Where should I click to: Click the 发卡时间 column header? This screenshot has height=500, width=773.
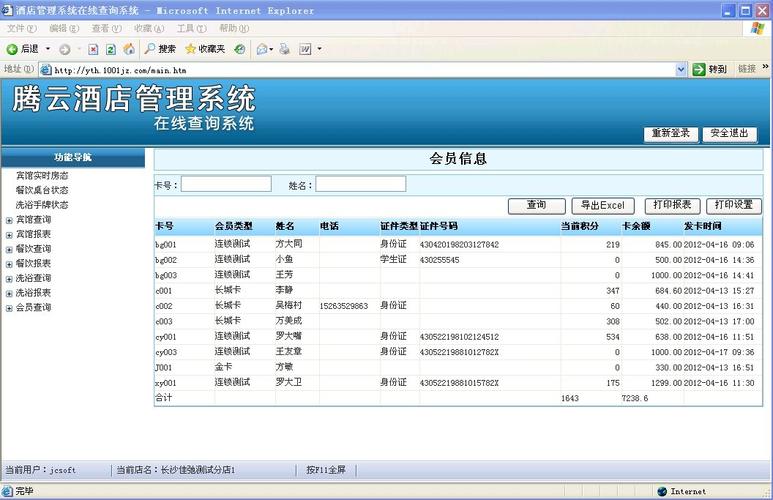pos(703,226)
